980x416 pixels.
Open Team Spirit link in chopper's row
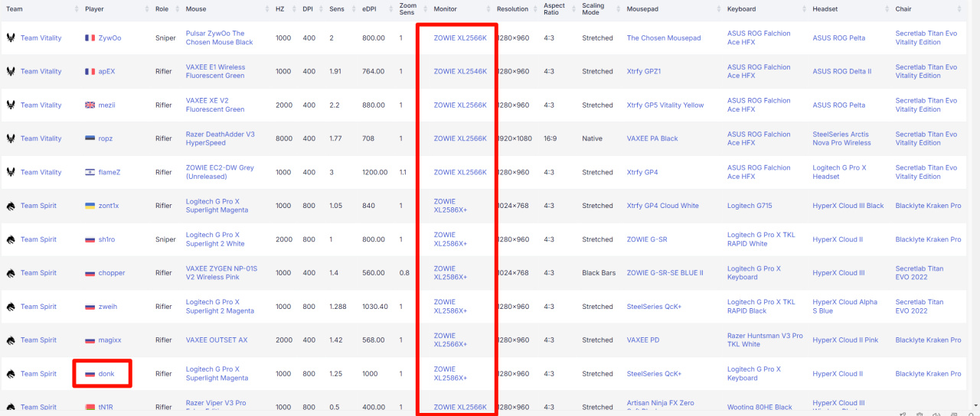pos(38,273)
